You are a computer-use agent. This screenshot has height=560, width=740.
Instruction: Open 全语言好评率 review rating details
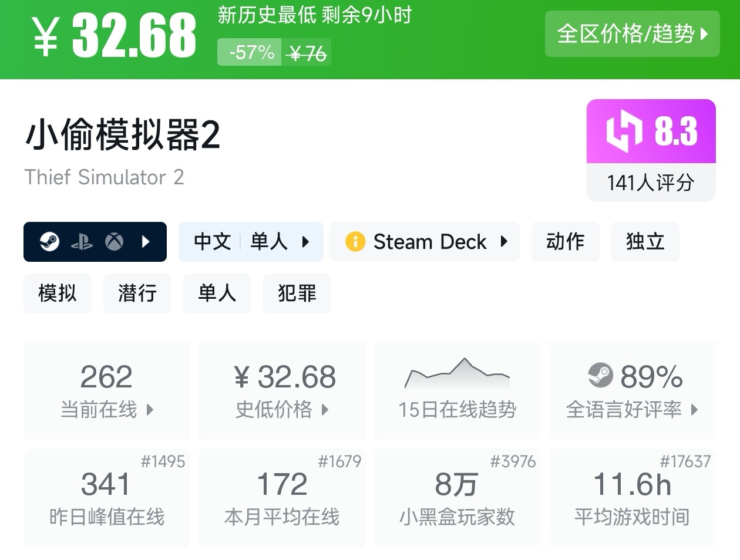tap(632, 390)
